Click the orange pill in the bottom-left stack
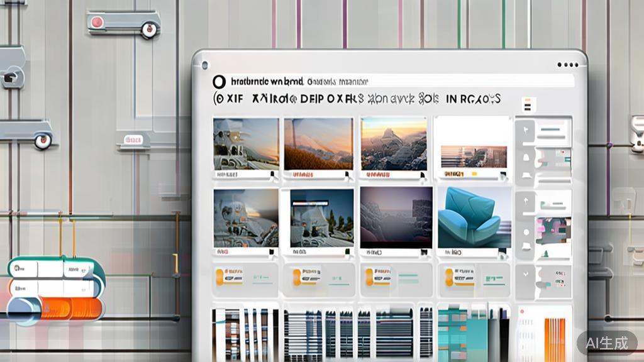 coord(72,309)
